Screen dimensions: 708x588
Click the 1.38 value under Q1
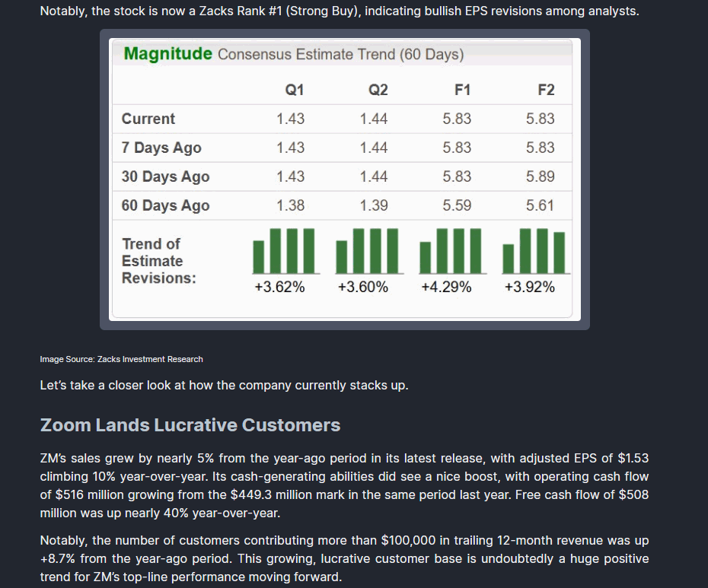[x=290, y=205]
